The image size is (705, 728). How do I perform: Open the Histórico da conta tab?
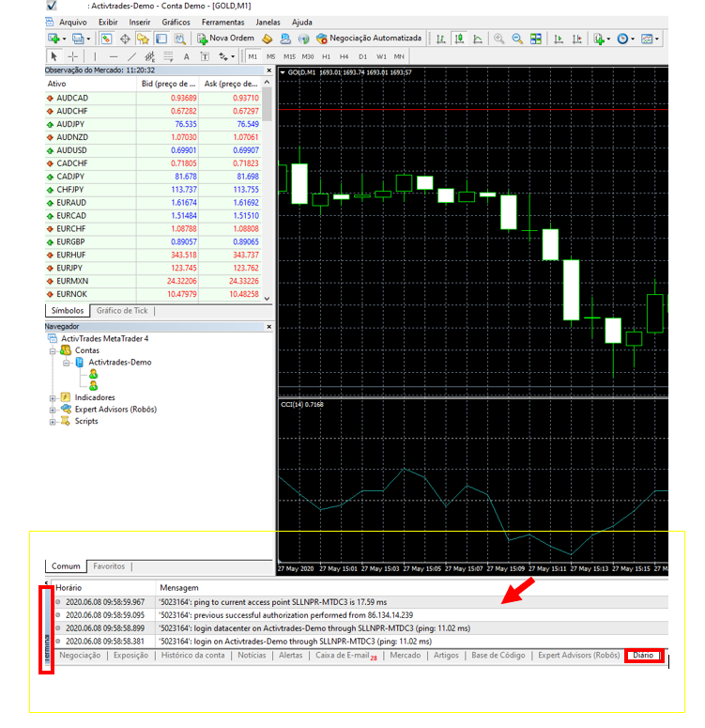coord(192,655)
